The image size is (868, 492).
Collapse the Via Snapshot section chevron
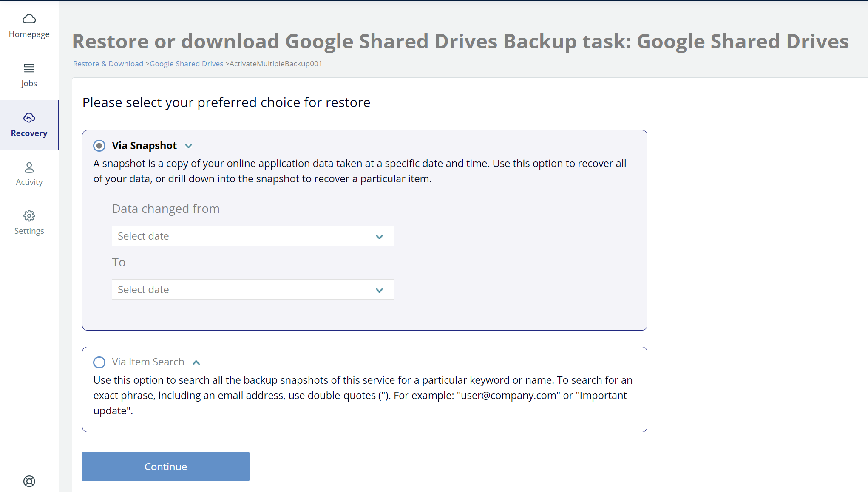point(189,146)
